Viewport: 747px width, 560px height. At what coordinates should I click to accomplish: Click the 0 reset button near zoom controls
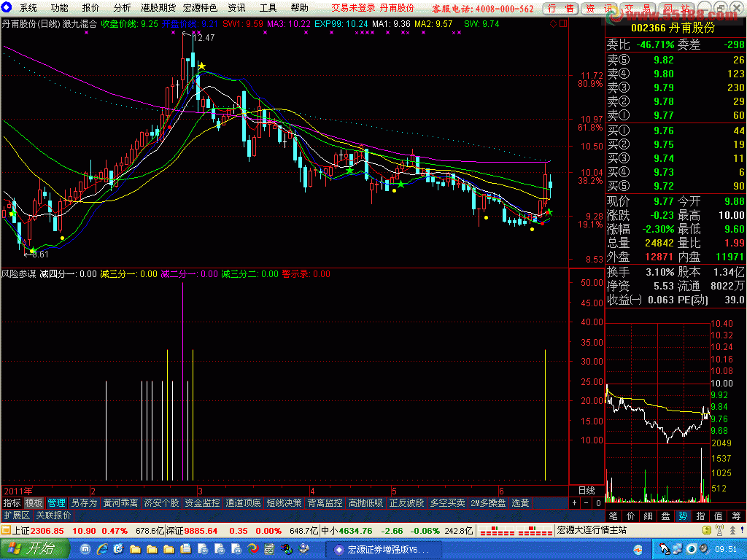(598, 503)
